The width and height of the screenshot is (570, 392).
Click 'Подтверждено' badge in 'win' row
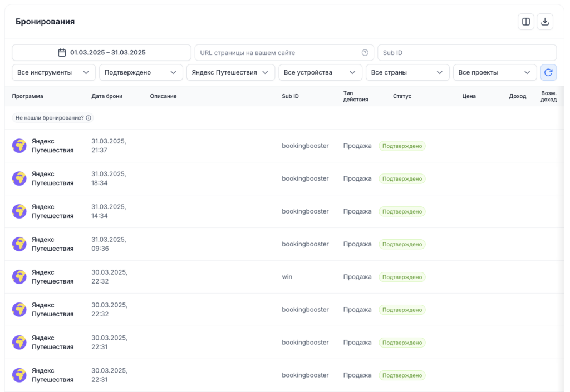point(402,277)
